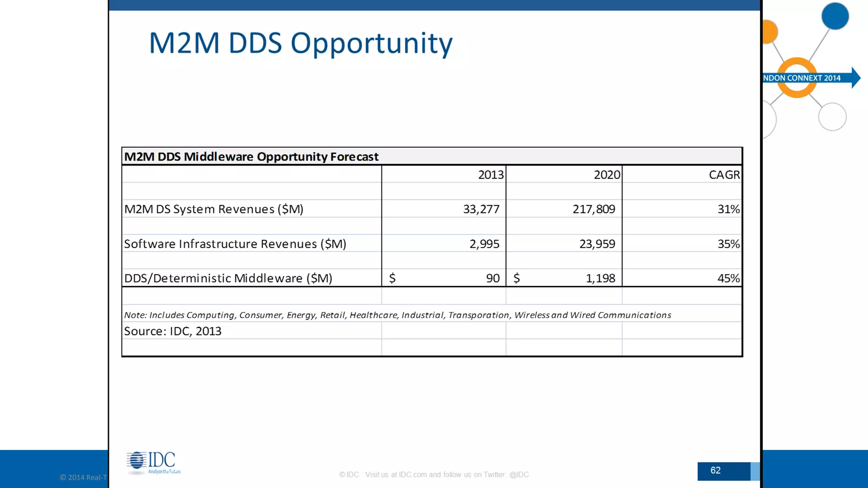Click the 217,809 value cell

(x=593, y=209)
